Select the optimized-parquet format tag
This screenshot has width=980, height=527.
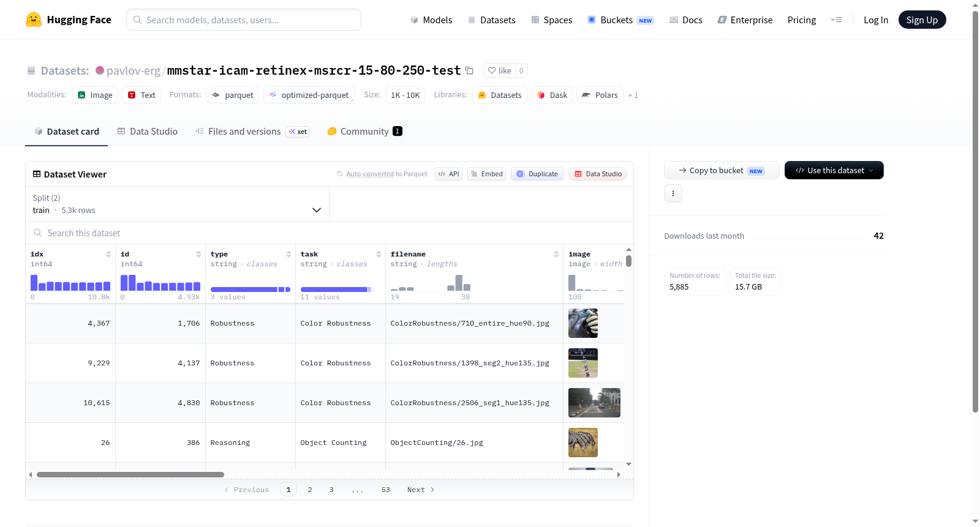[x=309, y=95]
